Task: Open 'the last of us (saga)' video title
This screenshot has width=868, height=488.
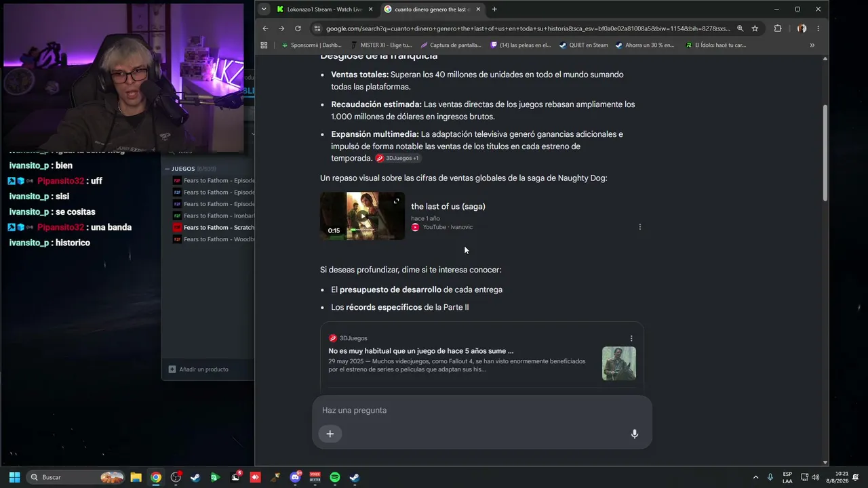Action: point(448,206)
